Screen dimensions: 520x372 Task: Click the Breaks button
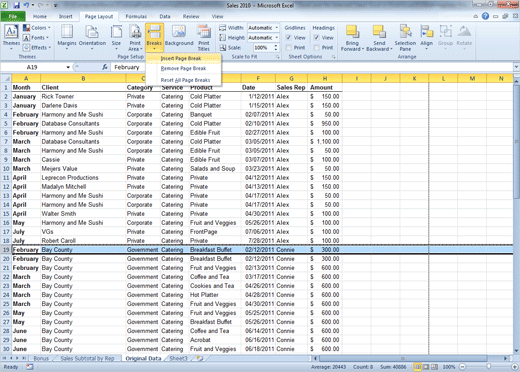pos(154,37)
